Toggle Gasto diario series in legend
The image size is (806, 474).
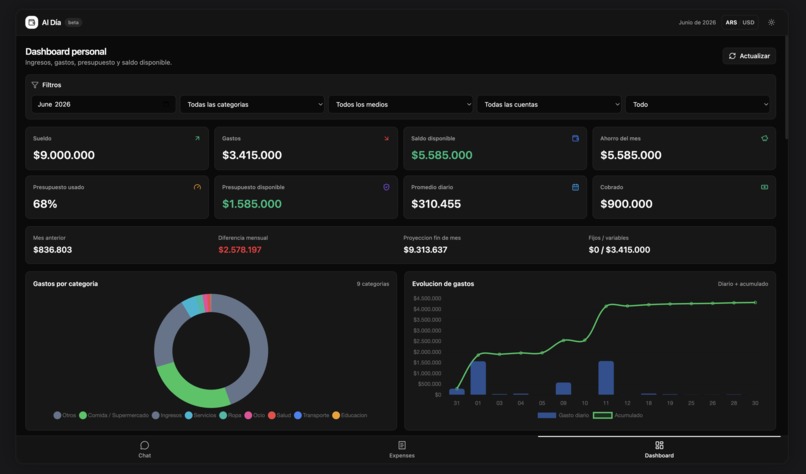pyautogui.click(x=563, y=415)
